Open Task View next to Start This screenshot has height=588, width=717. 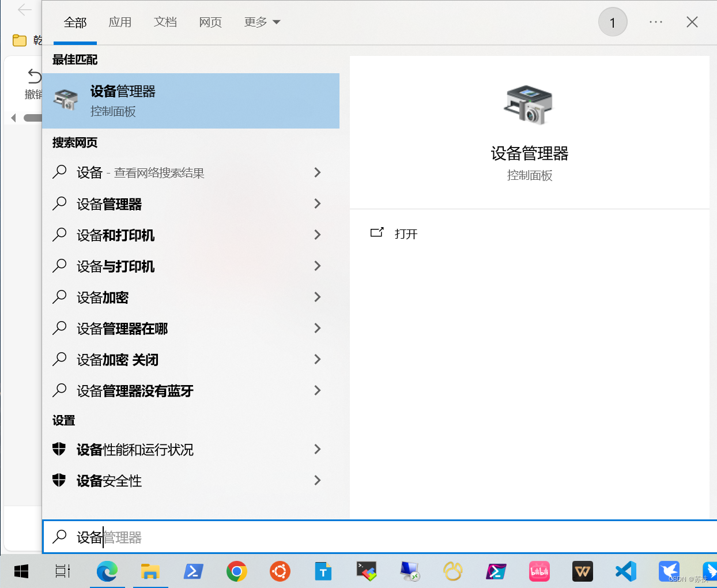click(x=62, y=571)
